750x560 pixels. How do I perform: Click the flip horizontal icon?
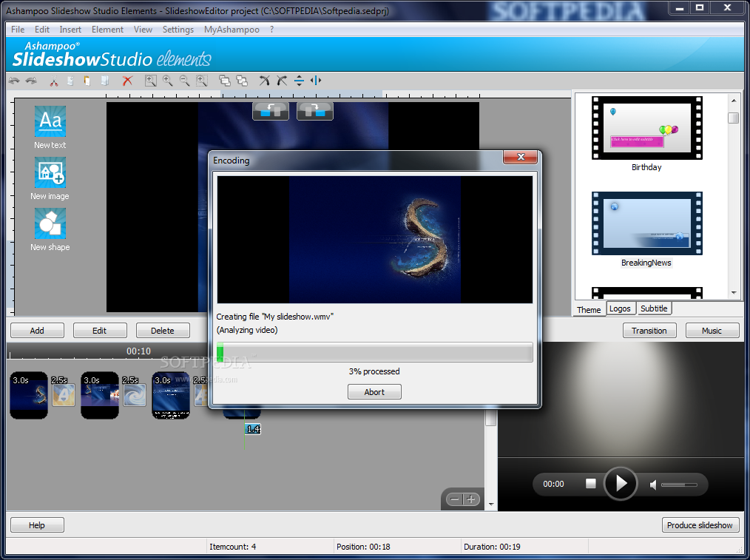click(316, 81)
